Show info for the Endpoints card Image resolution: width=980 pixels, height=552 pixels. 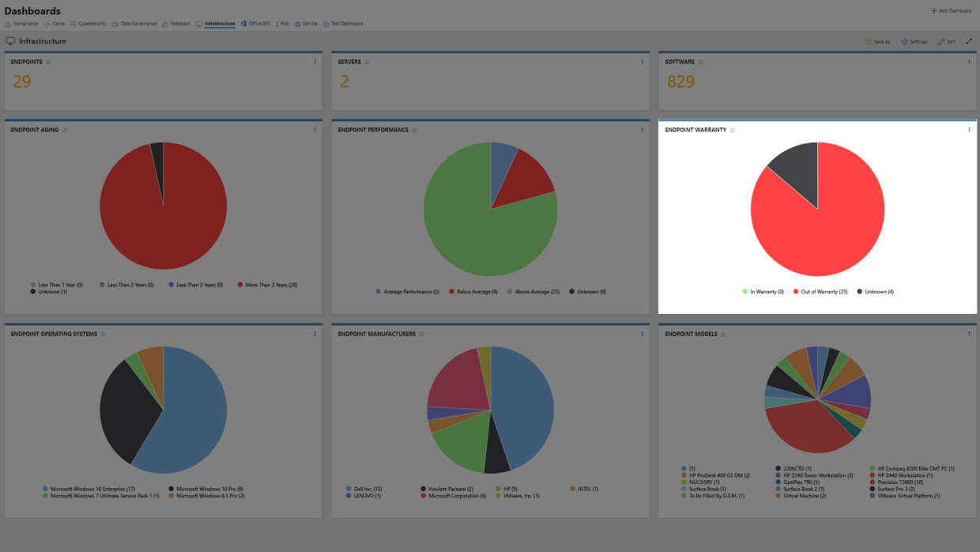[48, 62]
